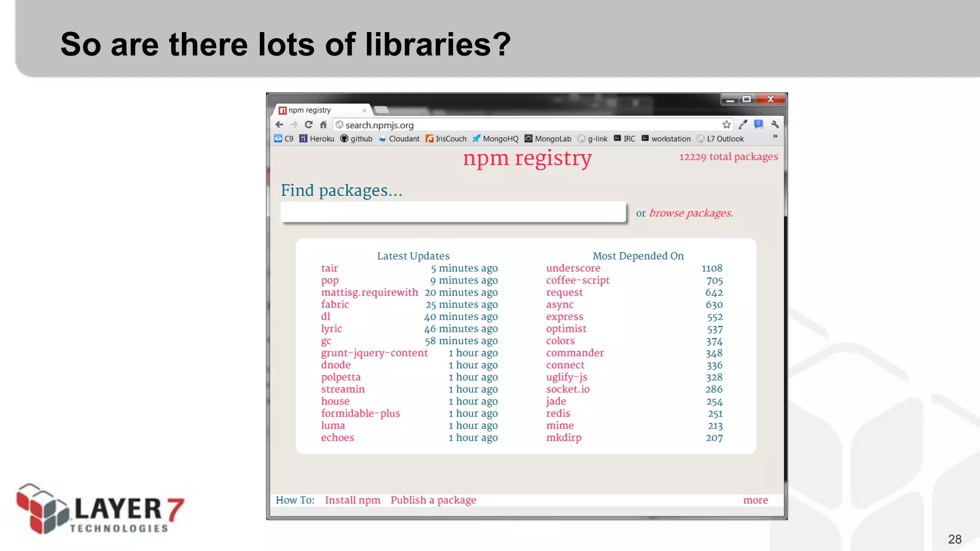Image resolution: width=980 pixels, height=551 pixels.
Task: Open the github bookmark
Action: [356, 139]
